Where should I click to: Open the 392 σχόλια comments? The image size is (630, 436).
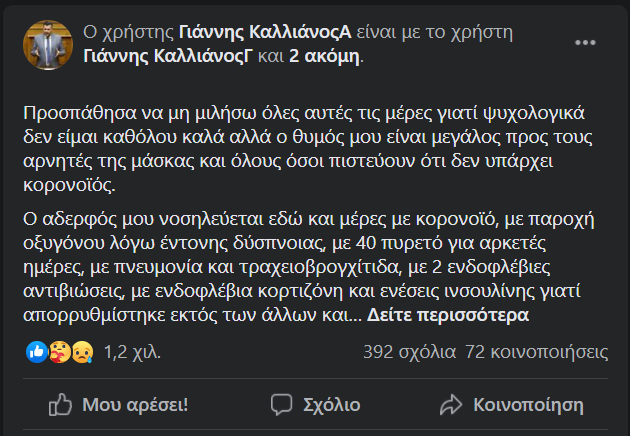pos(409,352)
